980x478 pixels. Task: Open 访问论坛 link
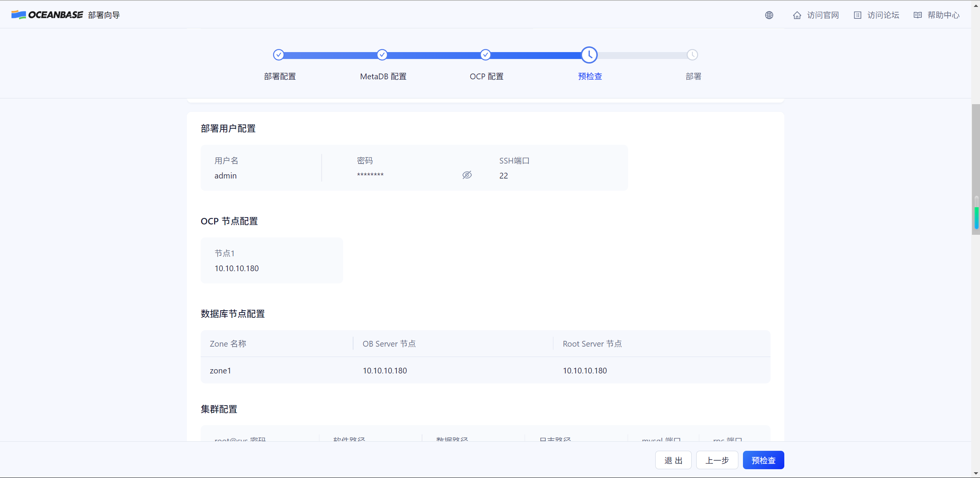(883, 15)
